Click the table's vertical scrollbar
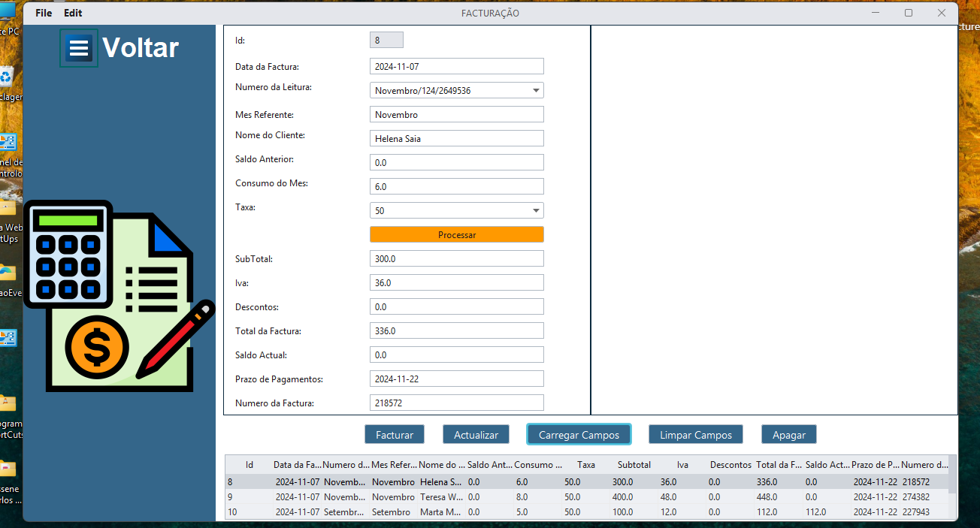This screenshot has height=528, width=980. click(x=952, y=488)
